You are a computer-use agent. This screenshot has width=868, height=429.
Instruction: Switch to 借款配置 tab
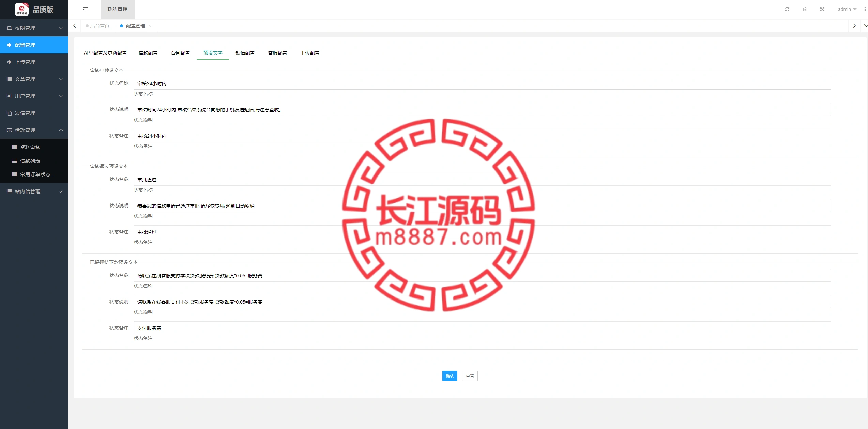coord(148,53)
